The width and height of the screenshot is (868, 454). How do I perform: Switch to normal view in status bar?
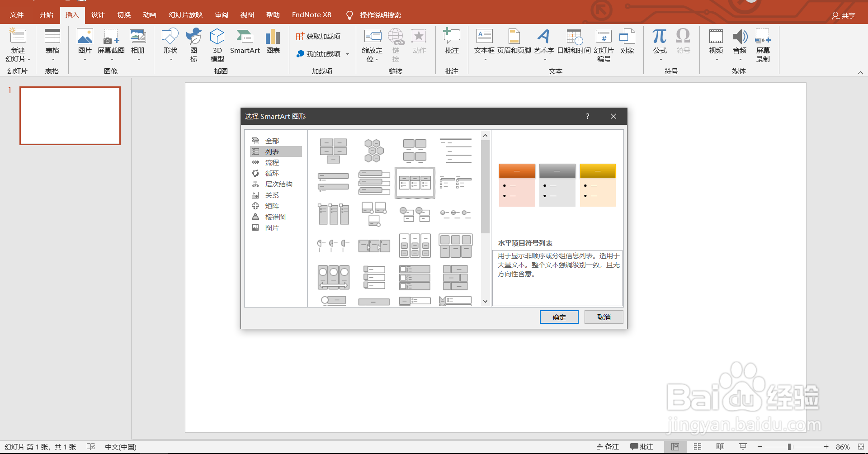click(675, 447)
